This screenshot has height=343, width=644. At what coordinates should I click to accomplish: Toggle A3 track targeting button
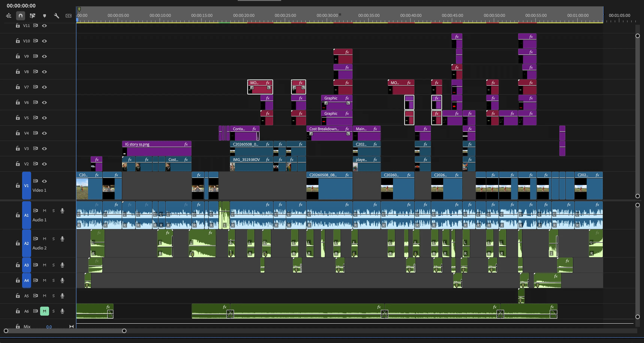(x=26, y=265)
